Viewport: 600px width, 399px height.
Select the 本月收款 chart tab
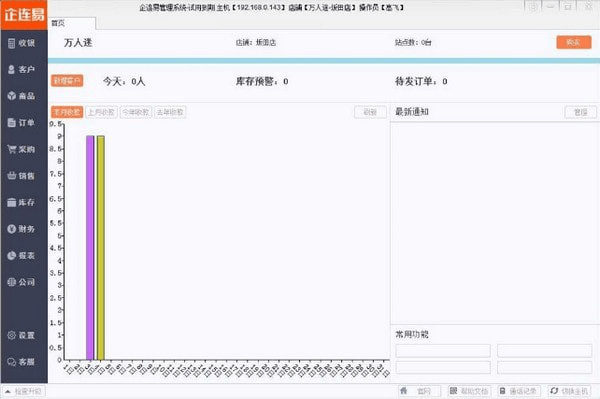[x=67, y=112]
